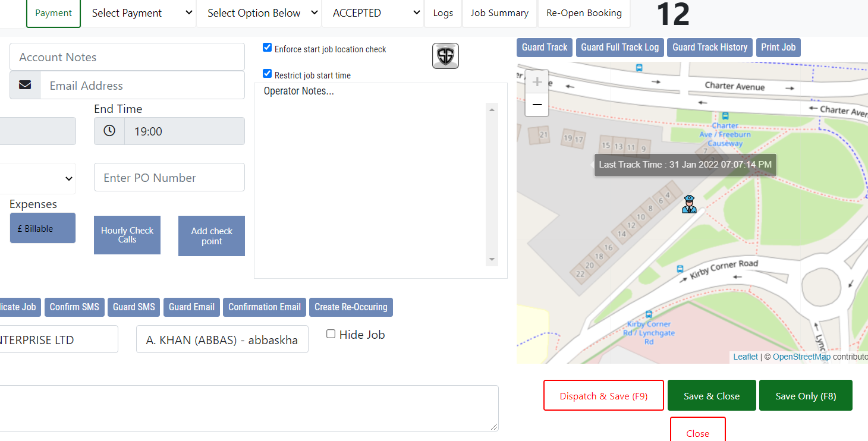
Task: Click the Kirby Corner Rd / Lynchgate Rd bus stop icon
Action: coord(649,314)
